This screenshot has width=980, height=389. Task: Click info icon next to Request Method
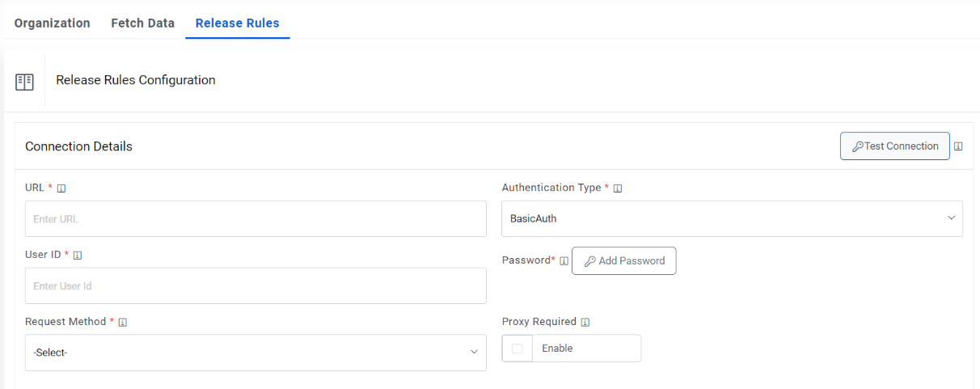tap(123, 323)
